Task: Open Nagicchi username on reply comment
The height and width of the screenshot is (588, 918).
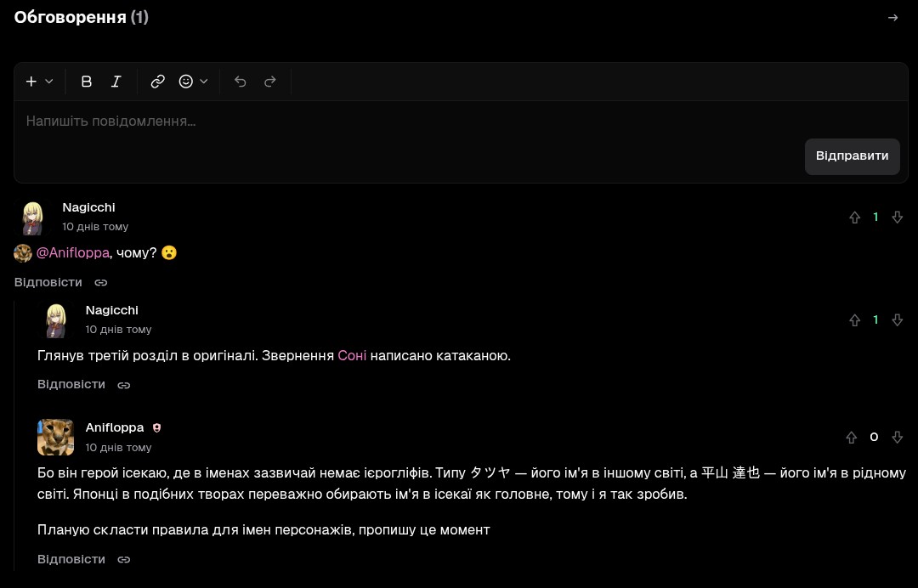Action: [x=112, y=311]
